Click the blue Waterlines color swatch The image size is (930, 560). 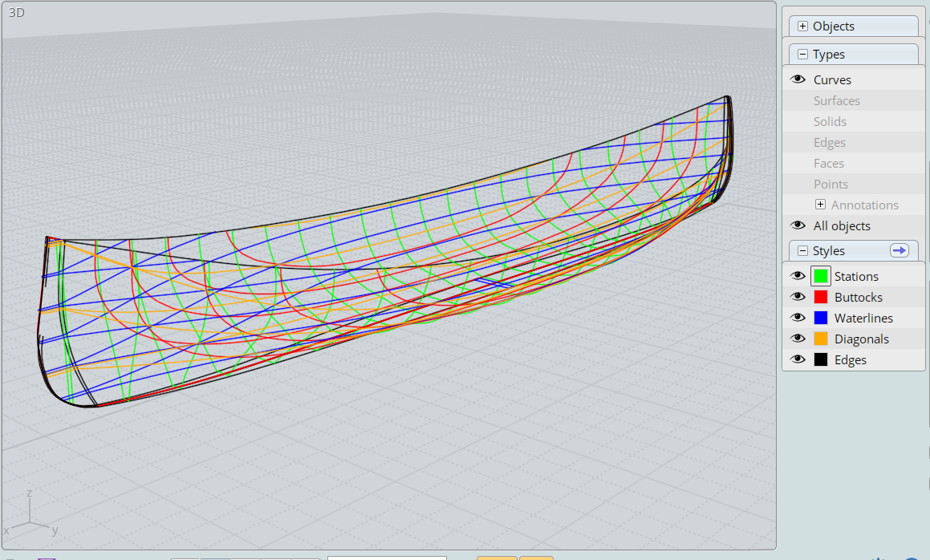[821, 318]
